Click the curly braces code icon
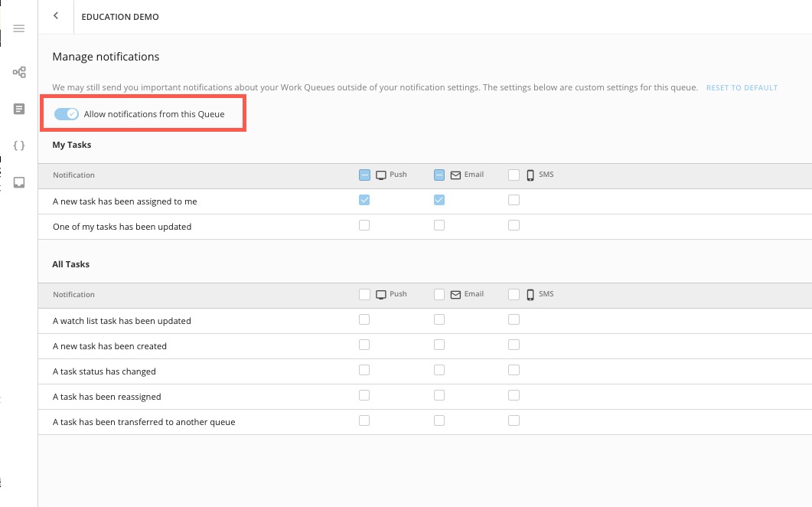The height and width of the screenshot is (507, 812). (19, 146)
